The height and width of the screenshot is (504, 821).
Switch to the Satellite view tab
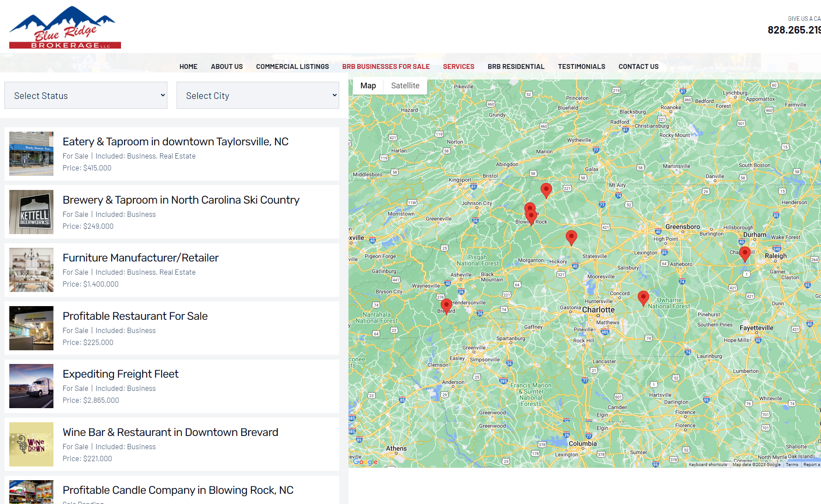tap(405, 86)
